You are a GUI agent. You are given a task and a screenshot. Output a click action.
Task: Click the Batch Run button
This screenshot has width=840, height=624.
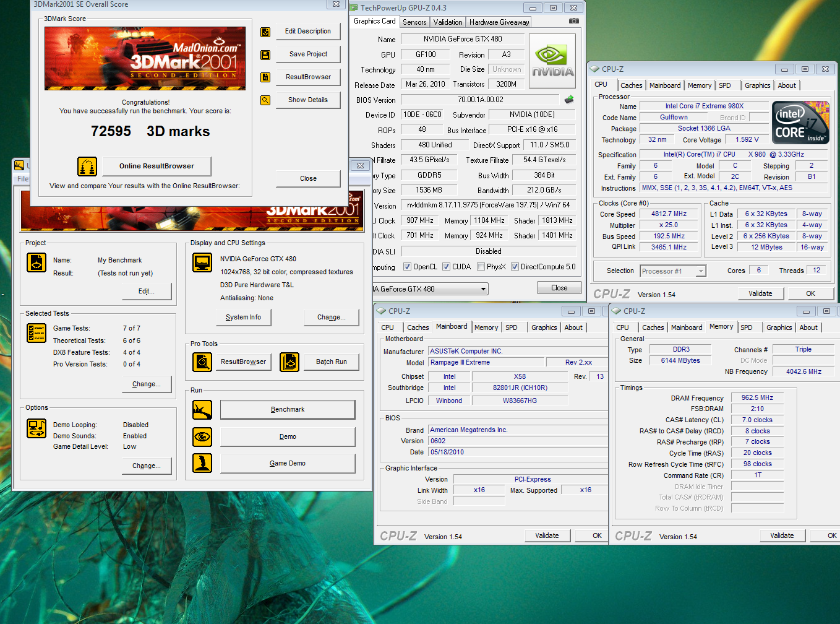point(332,362)
